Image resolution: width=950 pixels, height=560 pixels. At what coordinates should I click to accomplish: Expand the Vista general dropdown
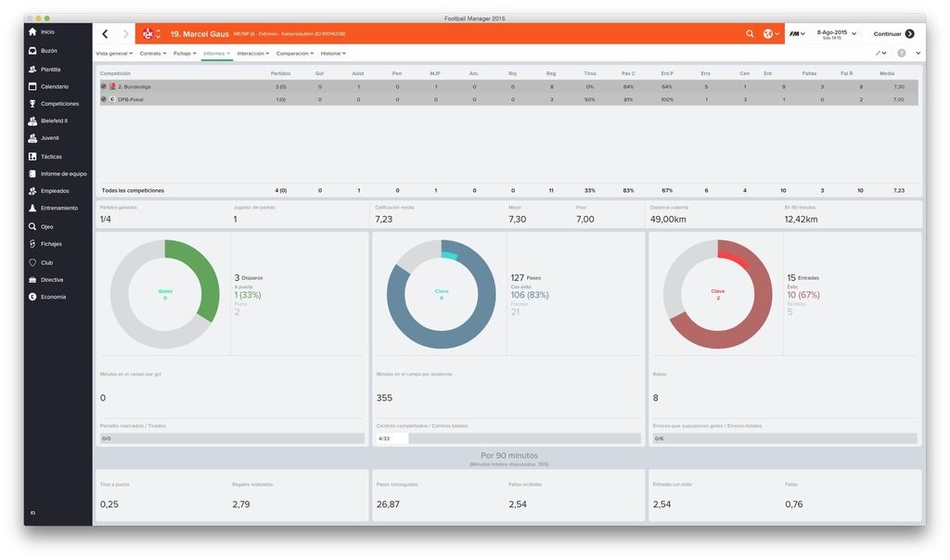click(114, 53)
